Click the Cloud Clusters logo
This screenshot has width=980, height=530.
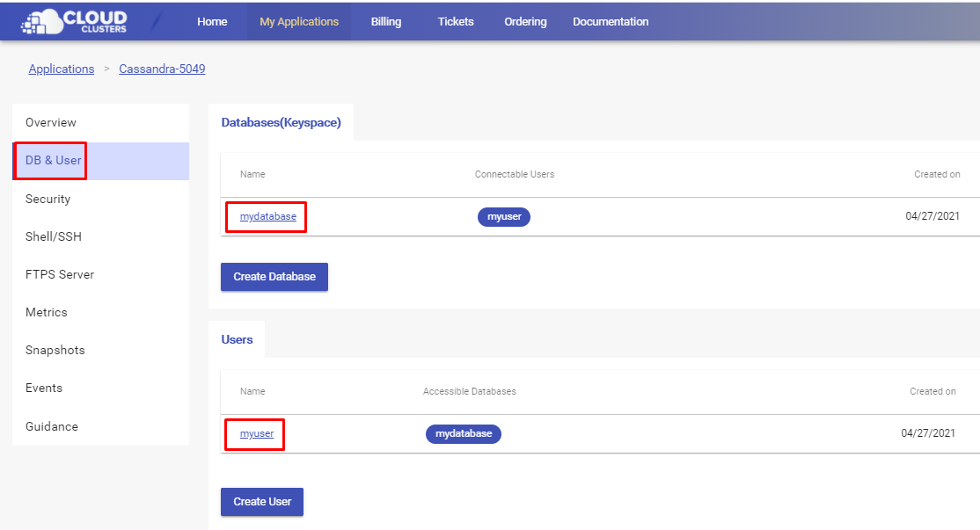(x=74, y=21)
